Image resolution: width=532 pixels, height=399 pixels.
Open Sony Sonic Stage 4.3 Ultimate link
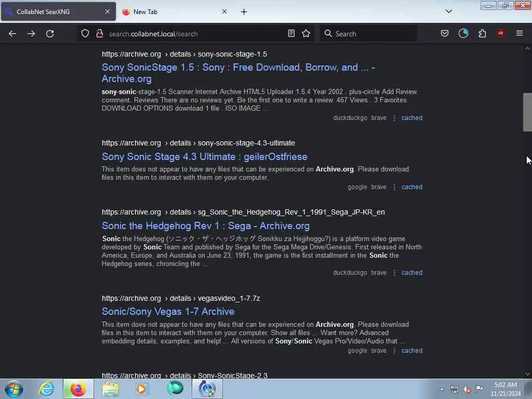204,157
